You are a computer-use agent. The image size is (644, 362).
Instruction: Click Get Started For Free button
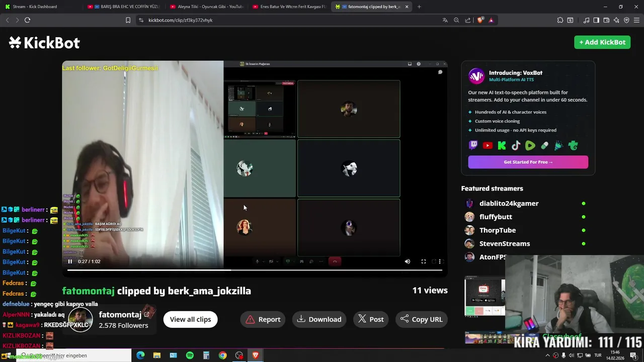[x=528, y=162]
